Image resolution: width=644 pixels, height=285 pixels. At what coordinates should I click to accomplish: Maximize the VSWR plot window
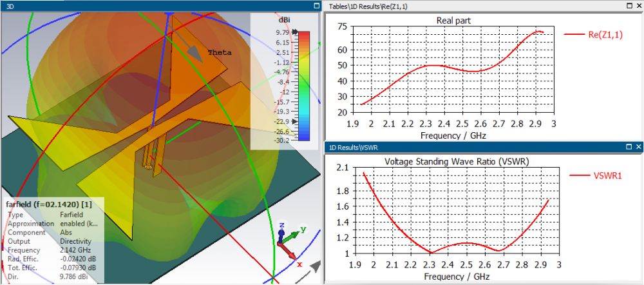(629, 147)
